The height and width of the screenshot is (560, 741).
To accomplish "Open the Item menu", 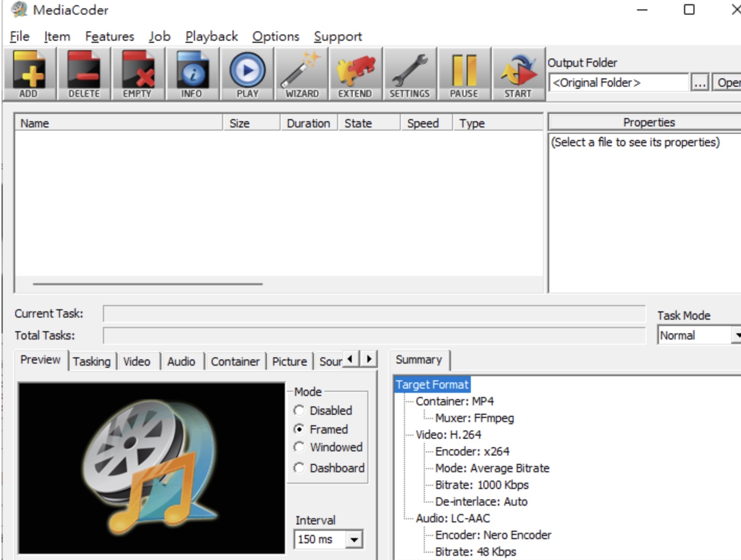I will (x=57, y=37).
